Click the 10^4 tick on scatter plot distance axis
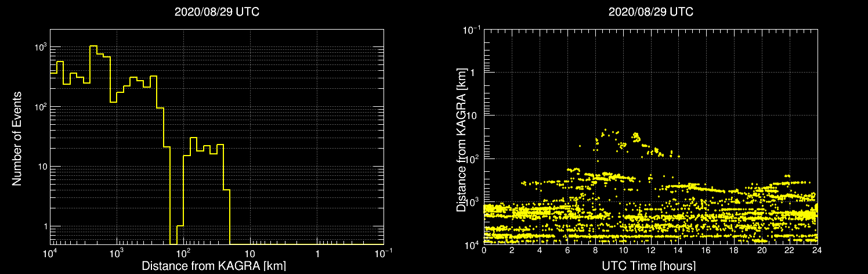The height and width of the screenshot is (274, 868). coord(472,244)
